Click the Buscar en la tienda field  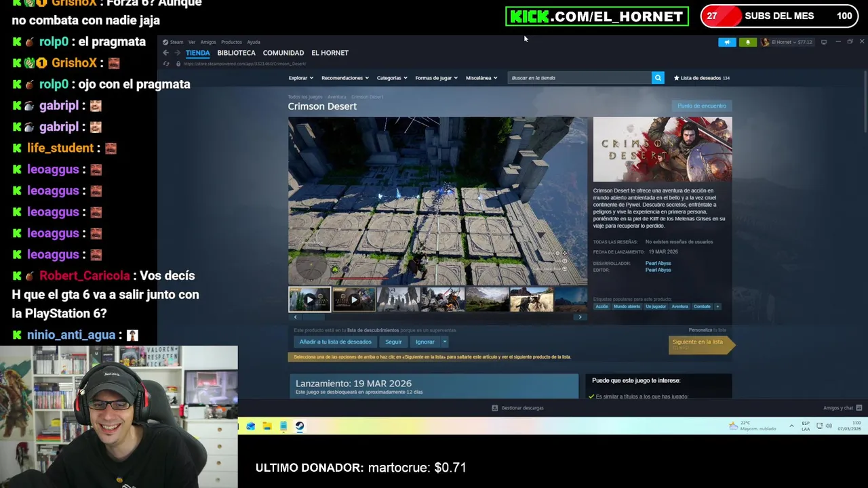tap(580, 78)
